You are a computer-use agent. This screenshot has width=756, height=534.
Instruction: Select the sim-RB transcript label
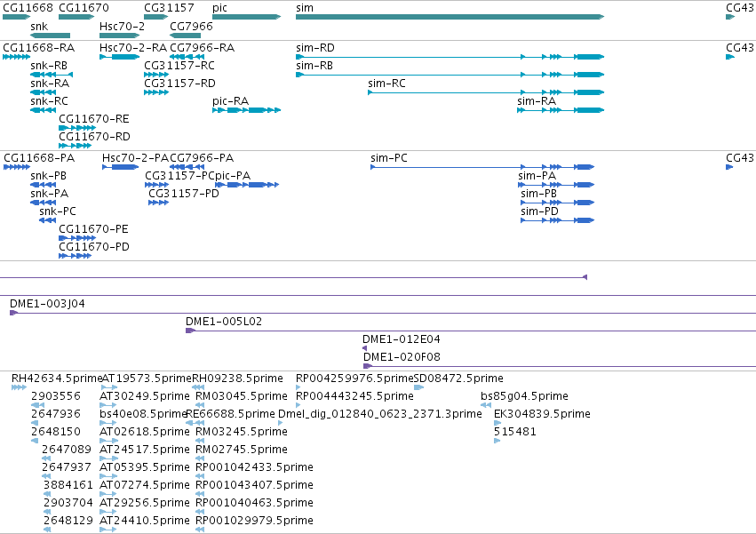click(314, 66)
